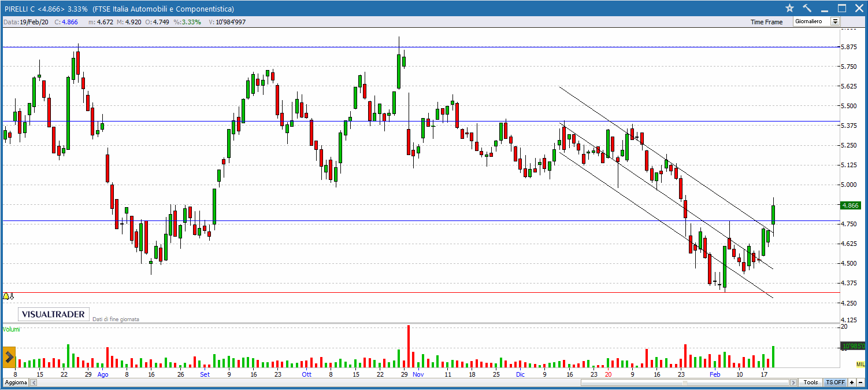Click the Ott month label on axis
The height and width of the screenshot is (390, 868).
click(x=306, y=374)
